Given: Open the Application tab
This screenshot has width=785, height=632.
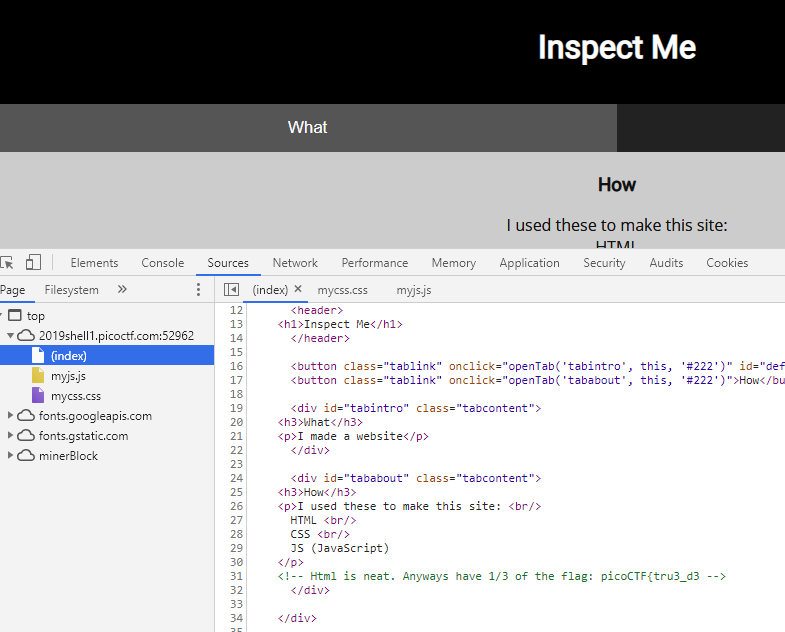Looking at the screenshot, I should coord(529,263).
